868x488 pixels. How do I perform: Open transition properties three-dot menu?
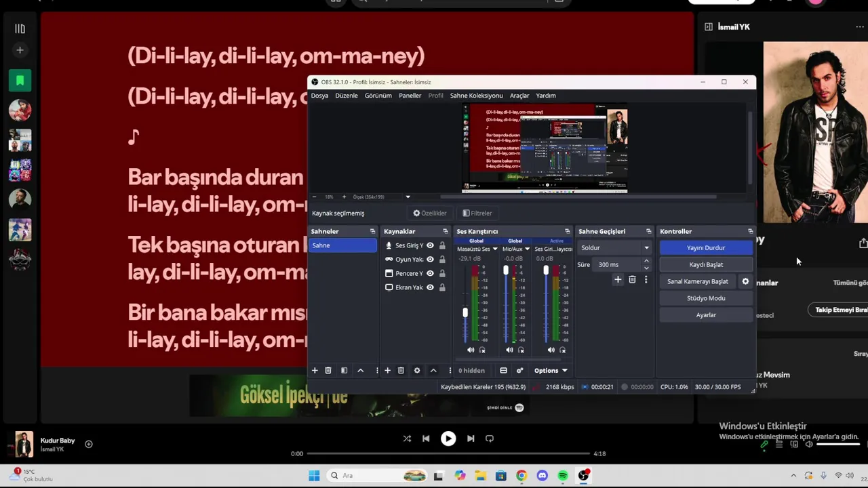(646, 279)
